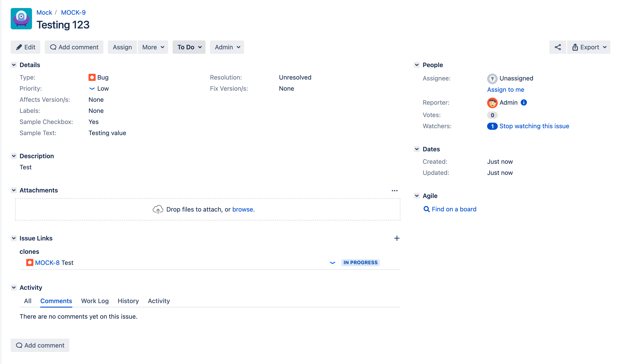Open the More actions dropdown
617x364 pixels.
[153, 47]
